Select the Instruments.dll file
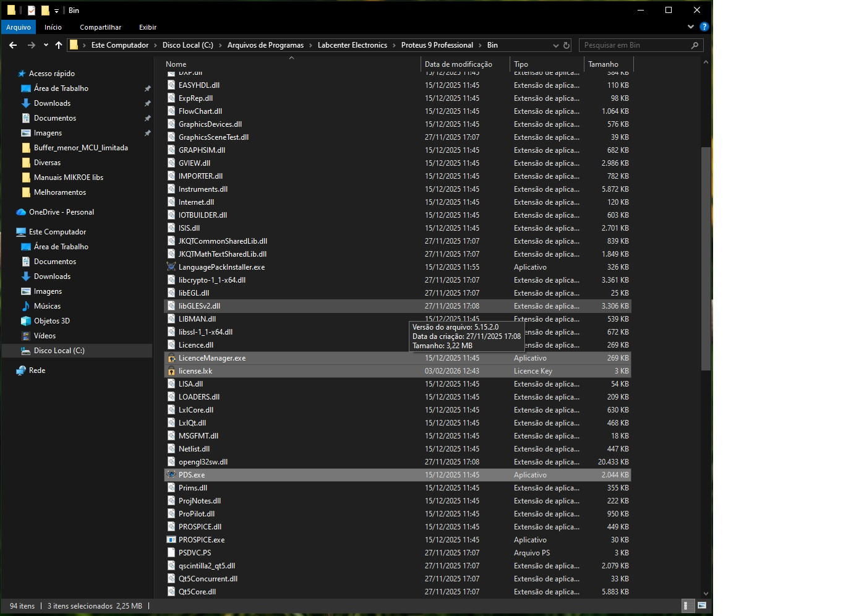Viewport: 851px width, 616px height. pos(397,189)
